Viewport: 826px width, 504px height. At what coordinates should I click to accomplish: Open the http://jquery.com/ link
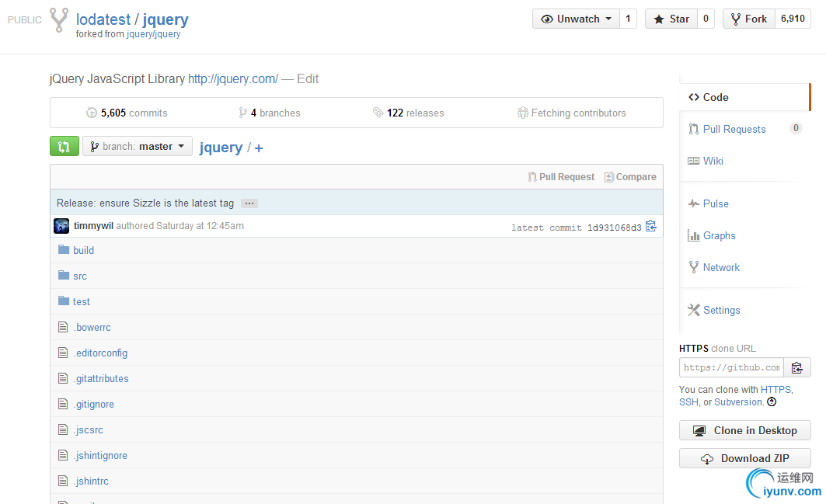(233, 79)
